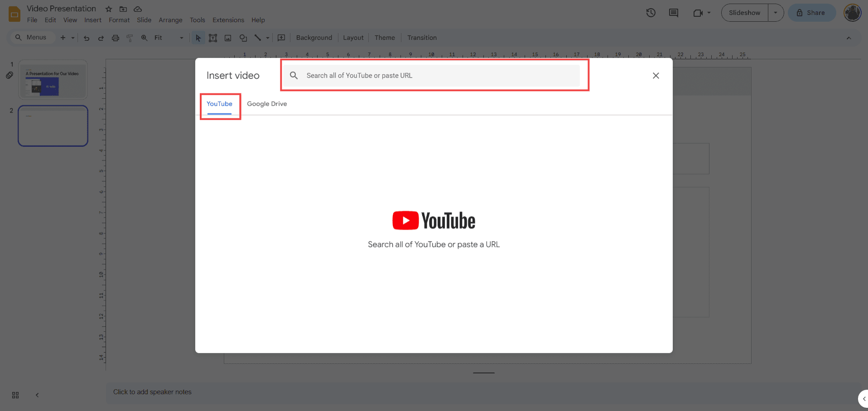Open the File menu
Screen dimensions: 868x411
[x=32, y=20]
